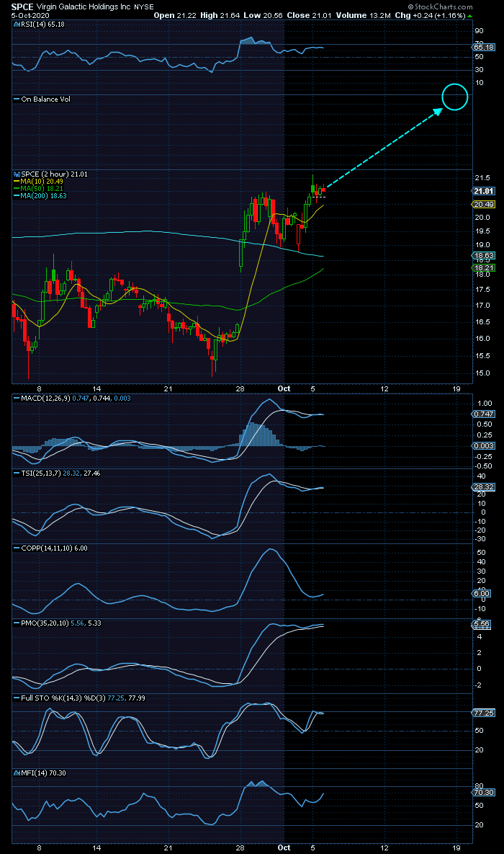Click the 17.5 price axis label
This screenshot has width=504, height=854.
(483, 289)
